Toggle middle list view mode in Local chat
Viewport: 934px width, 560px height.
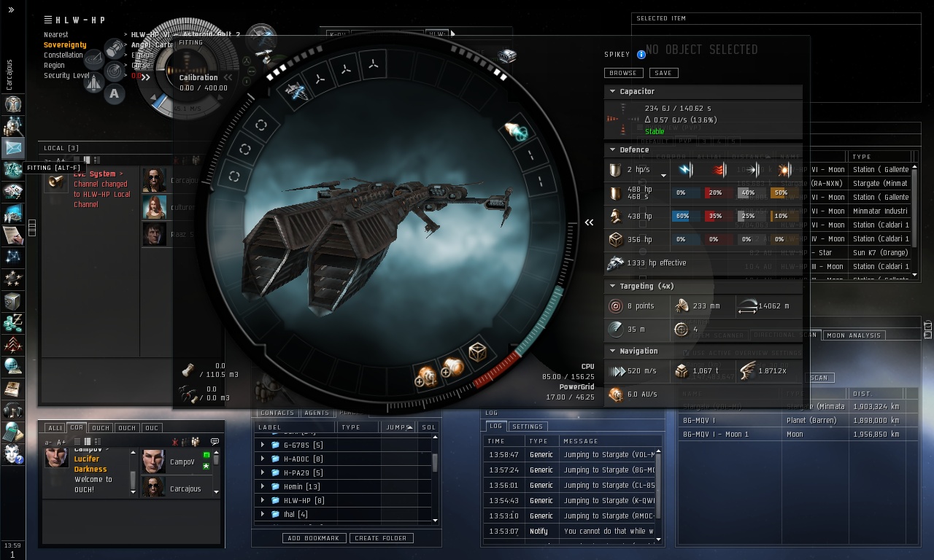(x=87, y=160)
